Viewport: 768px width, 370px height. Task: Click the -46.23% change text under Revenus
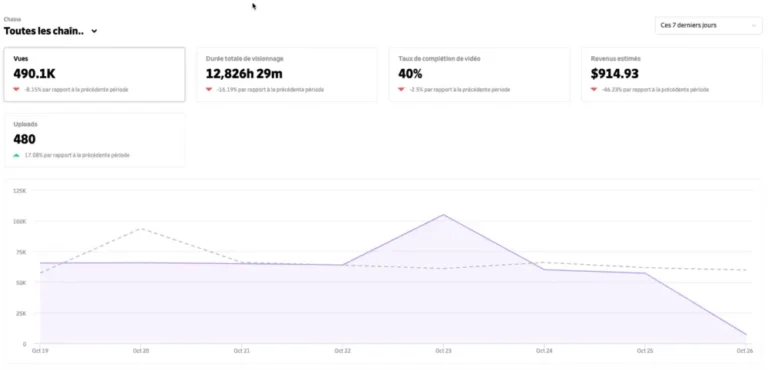[655, 90]
